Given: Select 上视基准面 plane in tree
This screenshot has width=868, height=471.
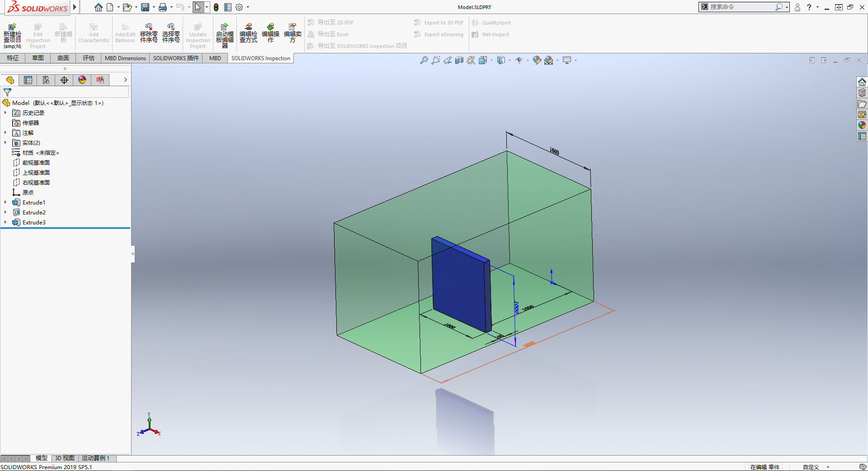Looking at the screenshot, I should click(36, 172).
